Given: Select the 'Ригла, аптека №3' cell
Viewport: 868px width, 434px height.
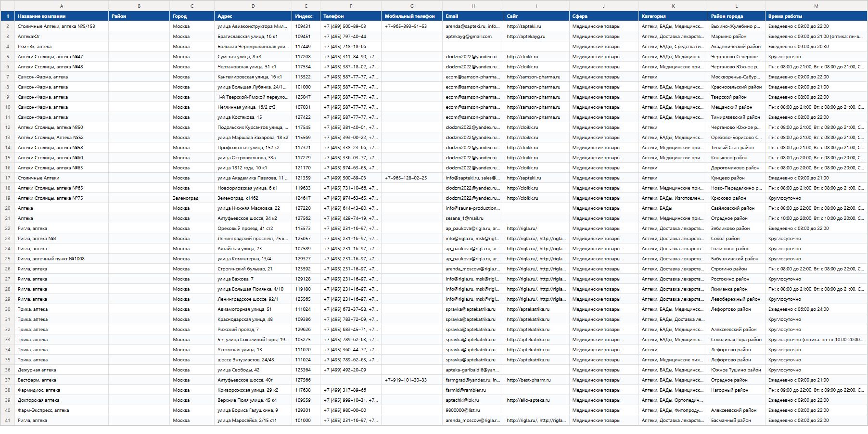Looking at the screenshot, I should click(62, 239).
